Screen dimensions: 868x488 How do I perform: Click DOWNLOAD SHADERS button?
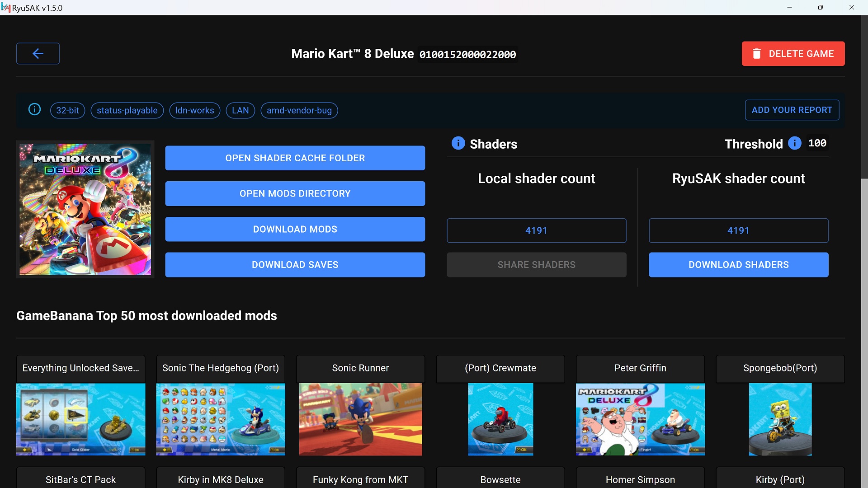[x=738, y=264]
